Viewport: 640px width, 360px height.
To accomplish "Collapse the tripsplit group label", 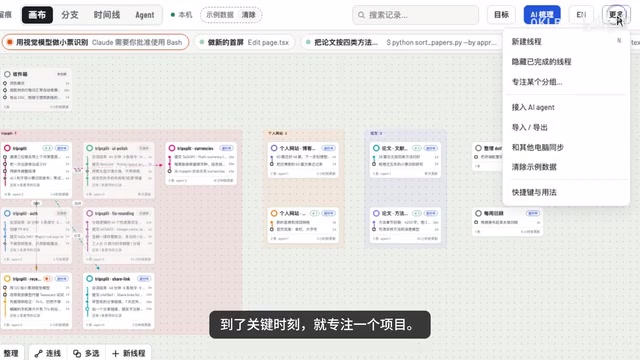I will pyautogui.click(x=9, y=133).
